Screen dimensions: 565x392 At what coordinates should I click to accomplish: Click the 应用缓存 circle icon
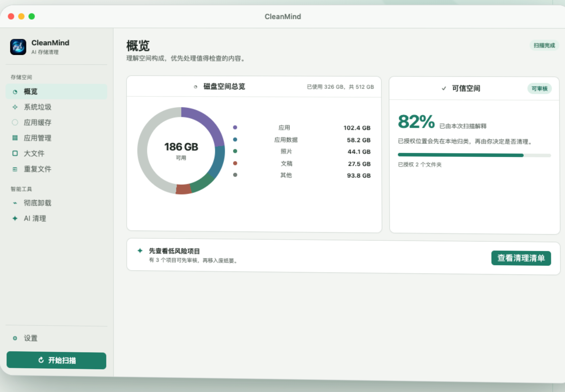coord(15,122)
